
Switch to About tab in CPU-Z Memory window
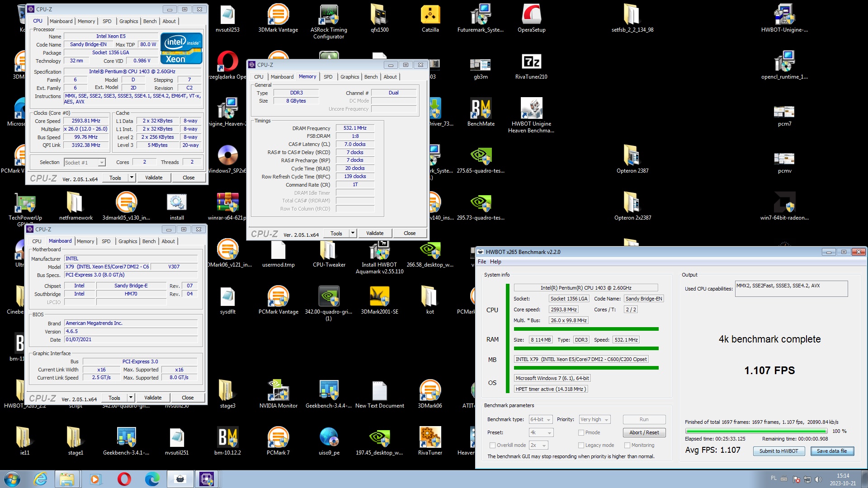click(390, 77)
